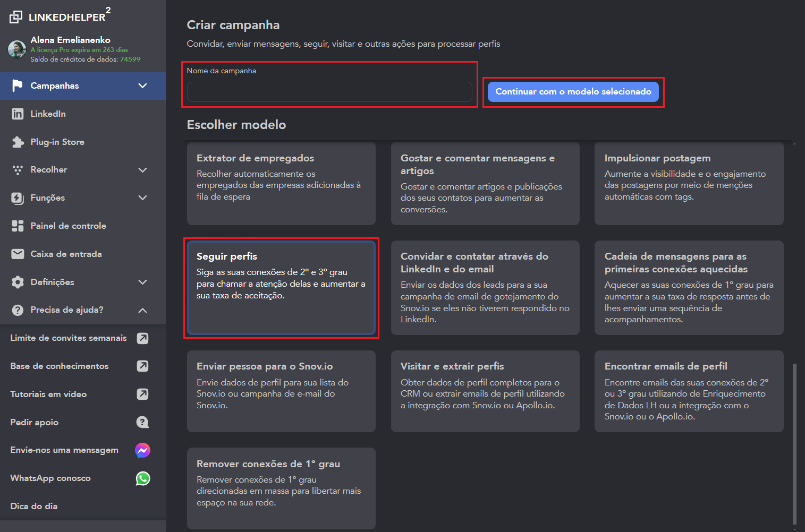
Task: Collapse the Precisa de ajuda? section
Action: pyautogui.click(x=142, y=310)
